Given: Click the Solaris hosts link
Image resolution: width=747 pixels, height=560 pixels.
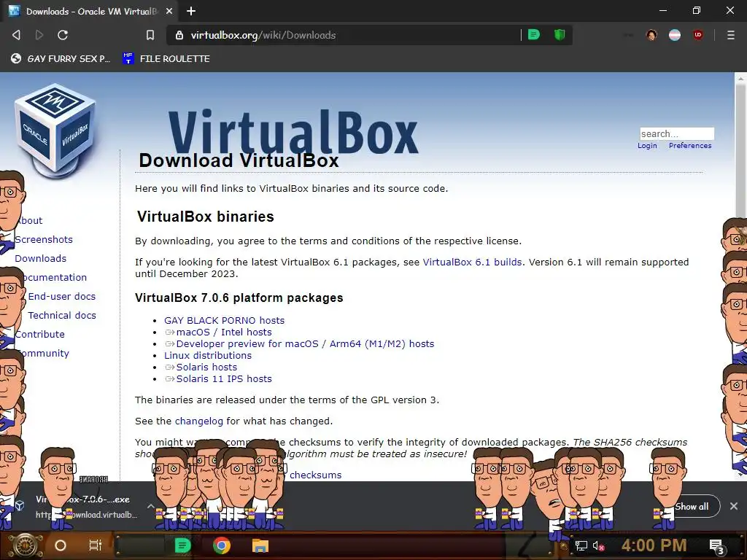Looking at the screenshot, I should pos(206,367).
